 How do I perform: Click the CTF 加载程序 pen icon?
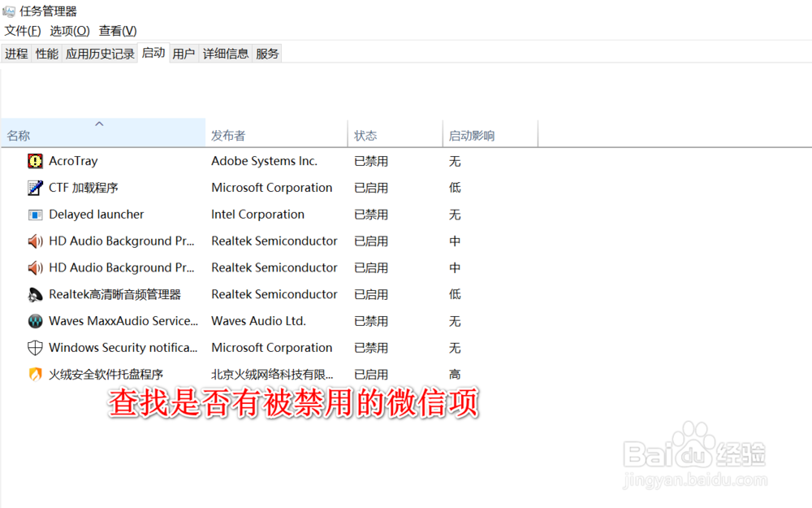(x=35, y=188)
